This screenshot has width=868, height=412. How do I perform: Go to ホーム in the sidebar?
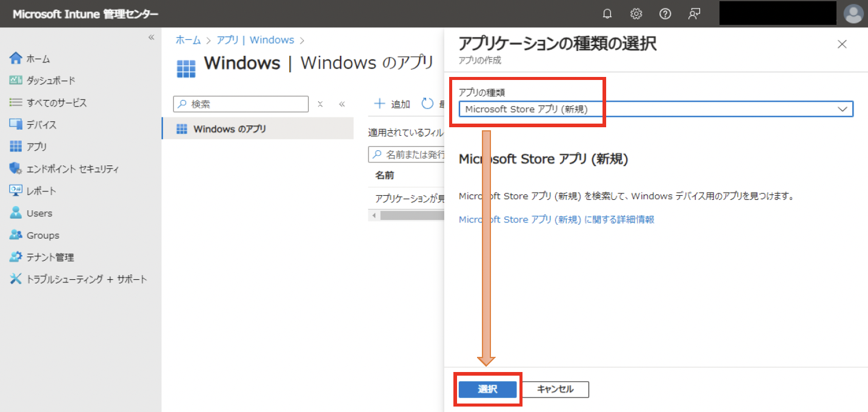(x=30, y=59)
